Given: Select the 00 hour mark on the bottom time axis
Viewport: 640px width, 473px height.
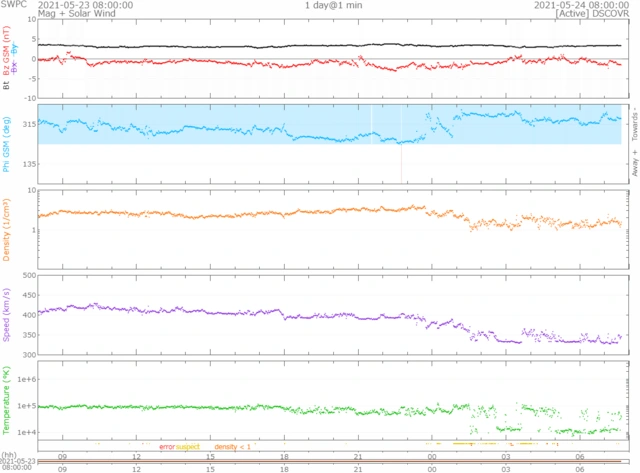Looking at the screenshot, I should click(431, 467).
